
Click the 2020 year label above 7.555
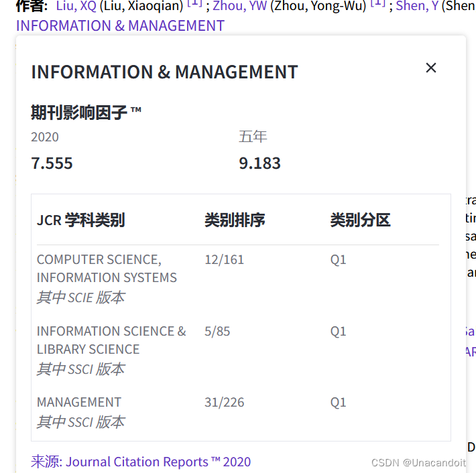45,137
